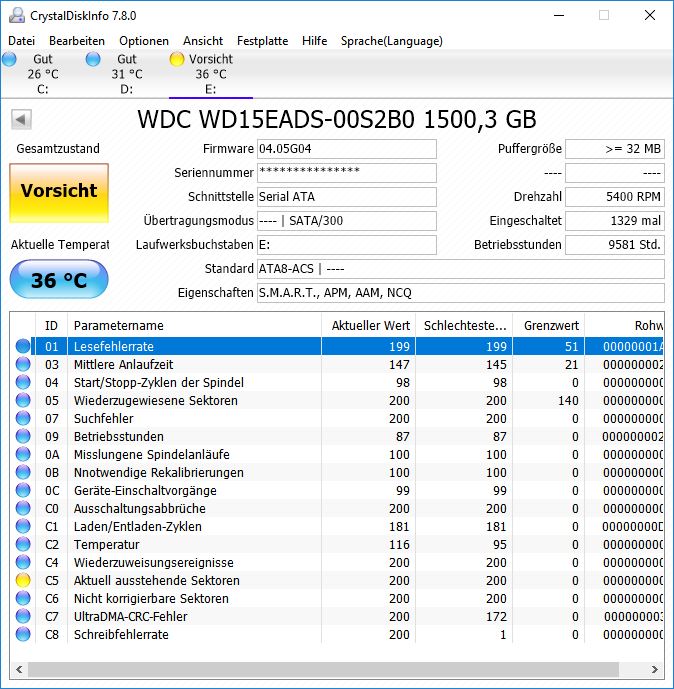Open the Datei menu
674x689 pixels.
21,41
